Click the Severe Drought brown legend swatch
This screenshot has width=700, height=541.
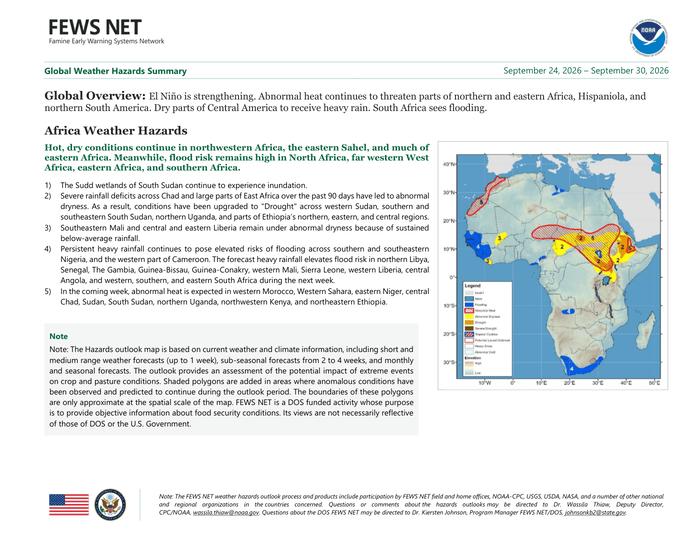(x=469, y=328)
